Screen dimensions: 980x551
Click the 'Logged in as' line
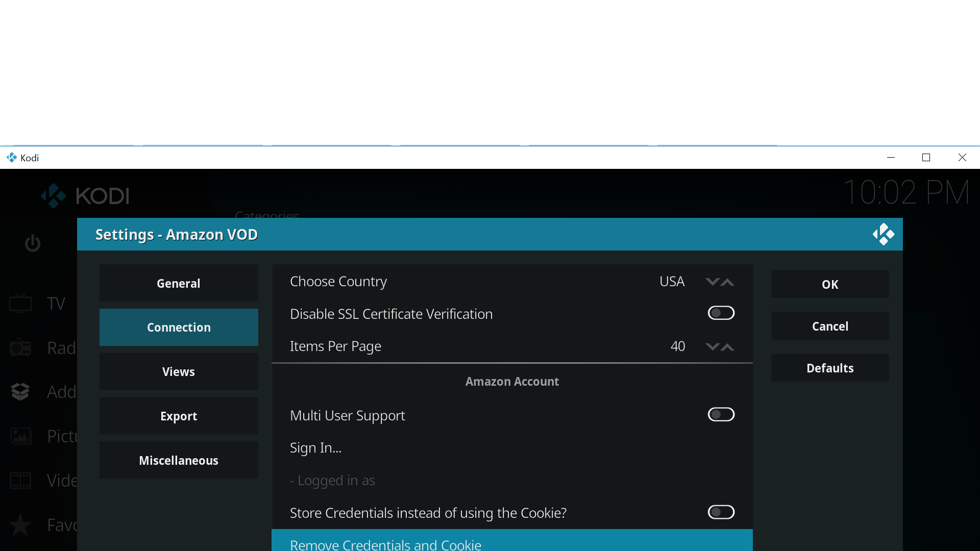pyautogui.click(x=512, y=480)
